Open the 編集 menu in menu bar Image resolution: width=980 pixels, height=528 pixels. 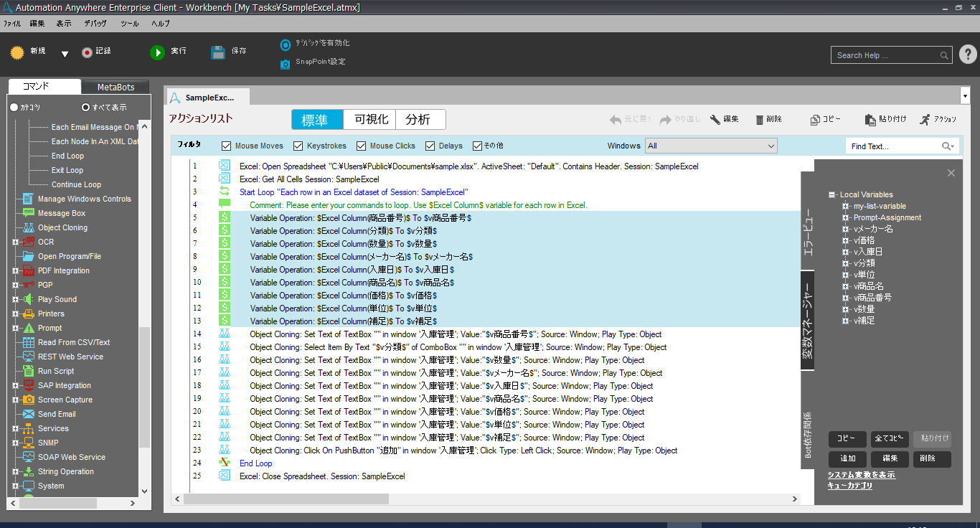pyautogui.click(x=37, y=23)
